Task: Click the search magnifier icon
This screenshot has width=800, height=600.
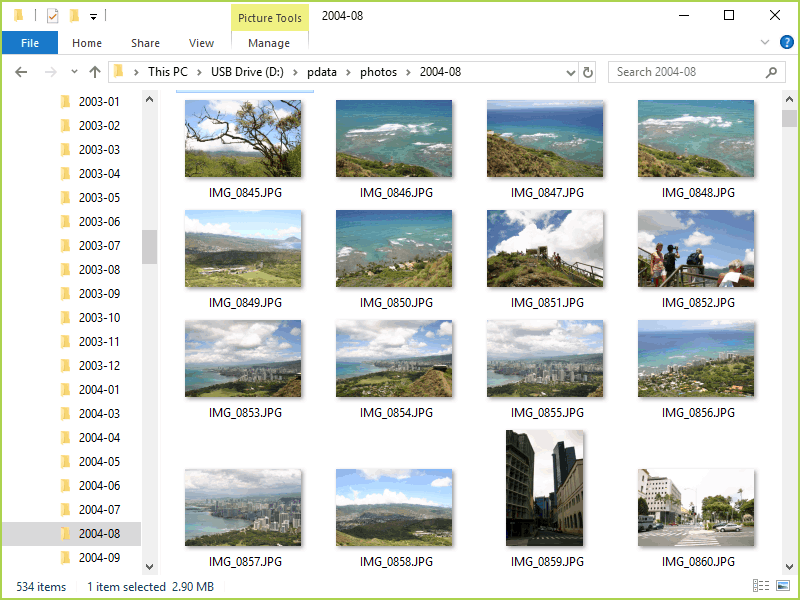Action: tap(771, 72)
